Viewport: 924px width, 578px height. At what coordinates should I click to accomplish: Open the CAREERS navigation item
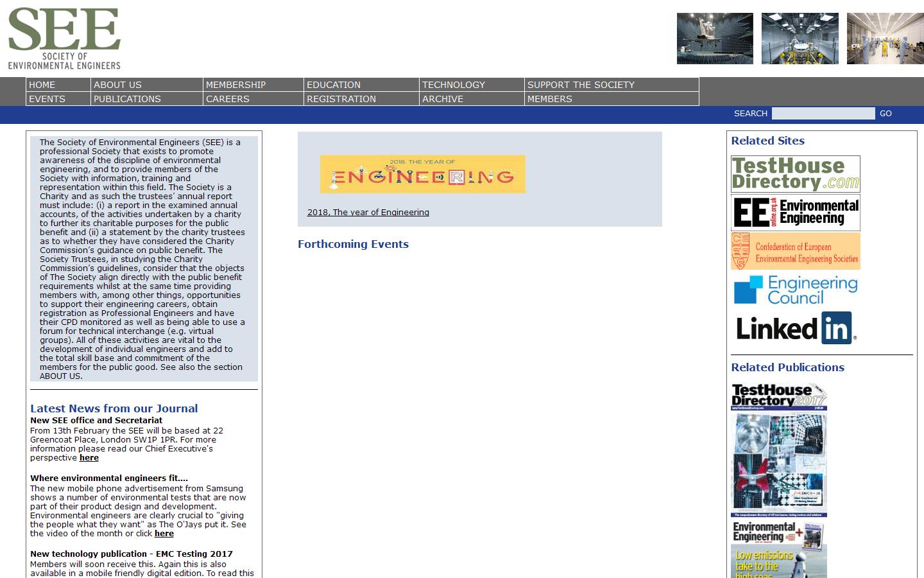(x=227, y=99)
